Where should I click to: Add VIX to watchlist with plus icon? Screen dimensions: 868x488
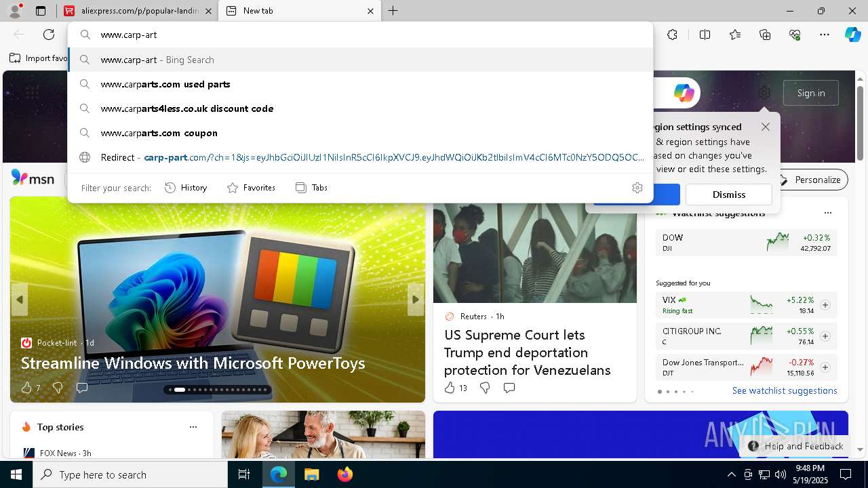point(825,305)
